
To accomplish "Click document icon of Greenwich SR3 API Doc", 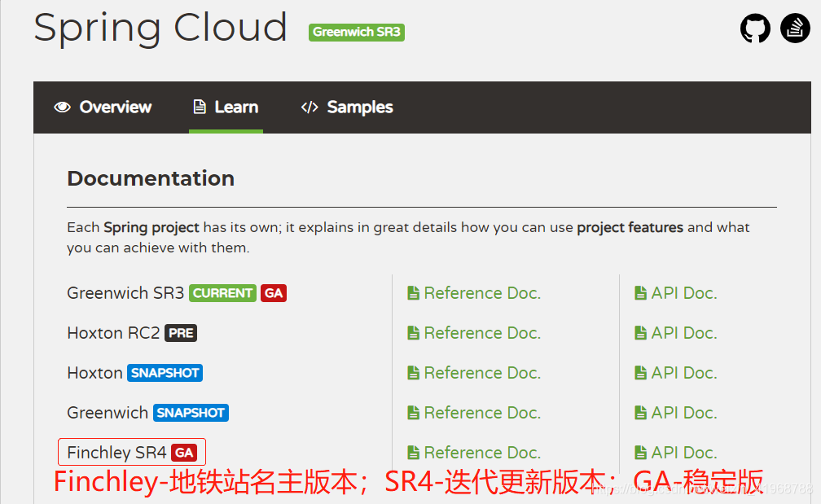I will tap(640, 293).
